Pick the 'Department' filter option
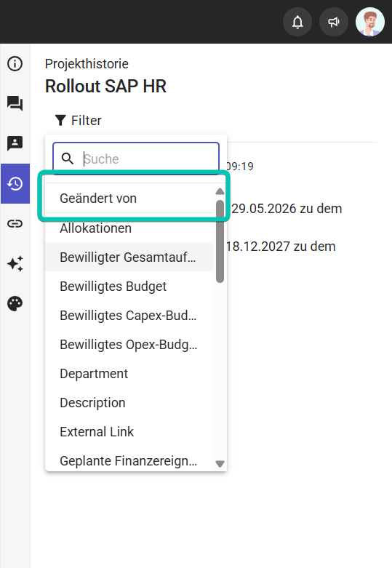The height and width of the screenshot is (568, 392). pyautogui.click(x=129, y=374)
